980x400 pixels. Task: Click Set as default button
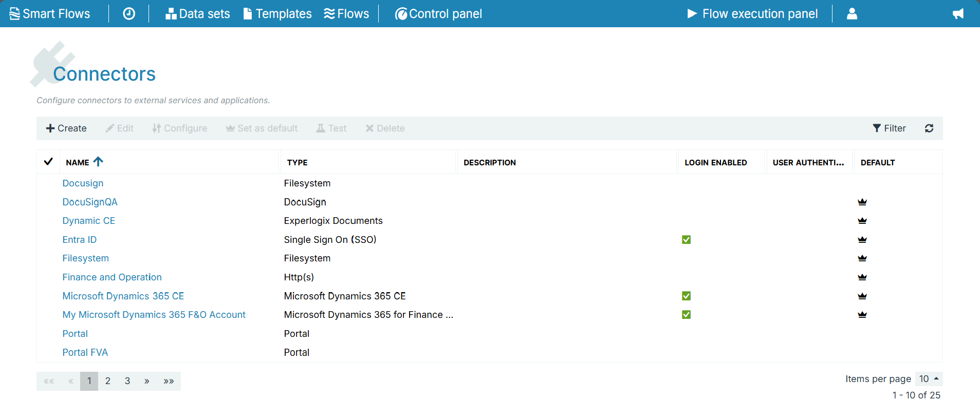point(262,128)
